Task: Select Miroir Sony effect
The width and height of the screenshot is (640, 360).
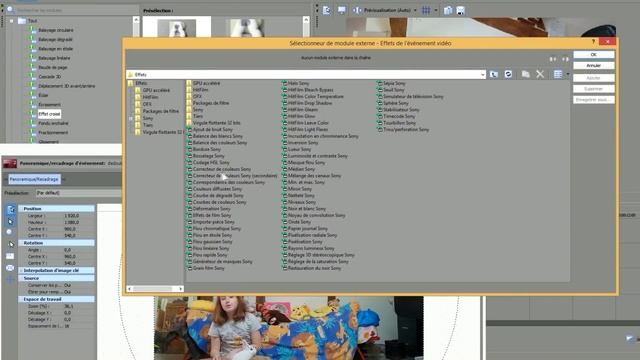Action: (x=300, y=189)
